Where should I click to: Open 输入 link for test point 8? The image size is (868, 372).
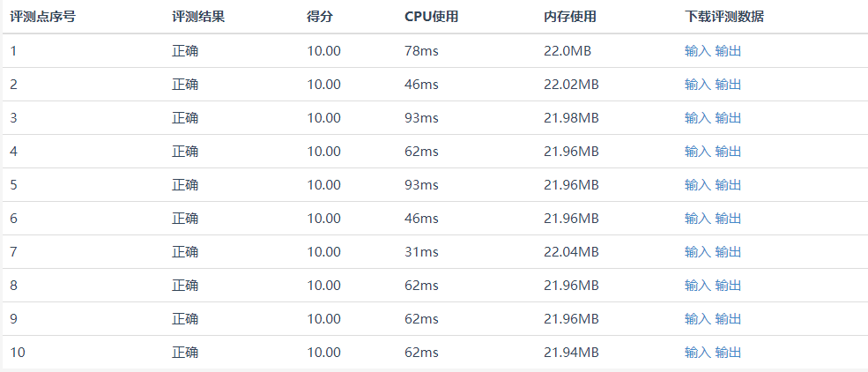698,285
